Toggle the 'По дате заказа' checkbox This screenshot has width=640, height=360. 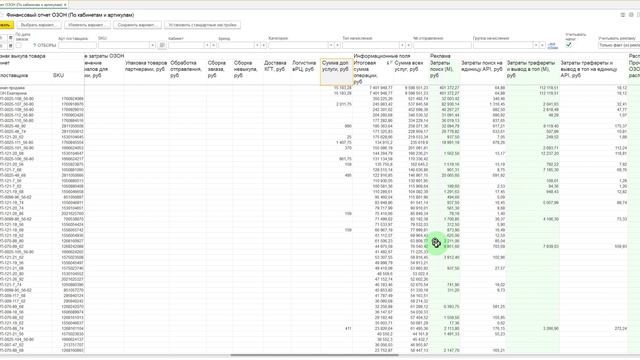pos(18,45)
